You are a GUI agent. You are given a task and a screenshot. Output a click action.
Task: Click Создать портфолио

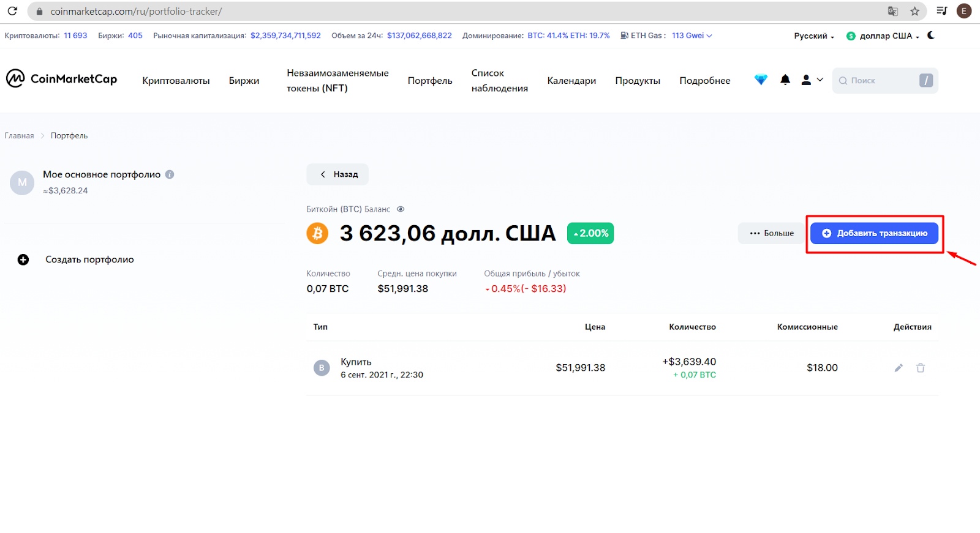point(89,259)
